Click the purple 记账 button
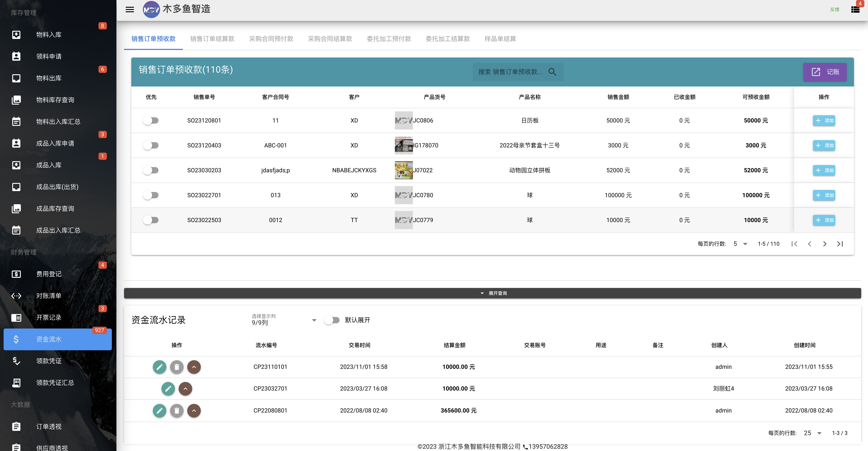The height and width of the screenshot is (451, 868). click(825, 72)
